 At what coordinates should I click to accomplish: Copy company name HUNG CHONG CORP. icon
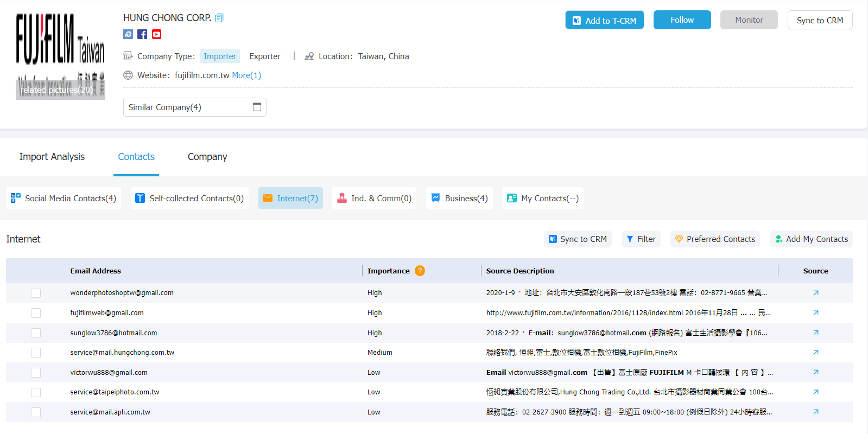pyautogui.click(x=219, y=18)
